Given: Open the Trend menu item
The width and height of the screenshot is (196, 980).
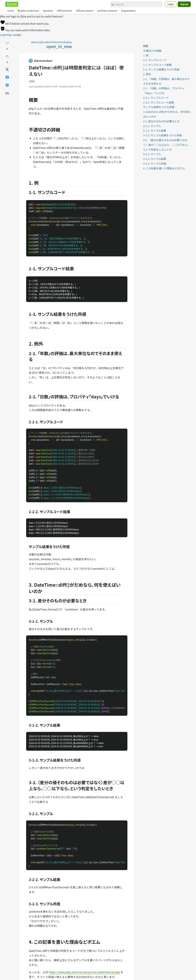Looking at the screenshot, I should click(10, 11).
